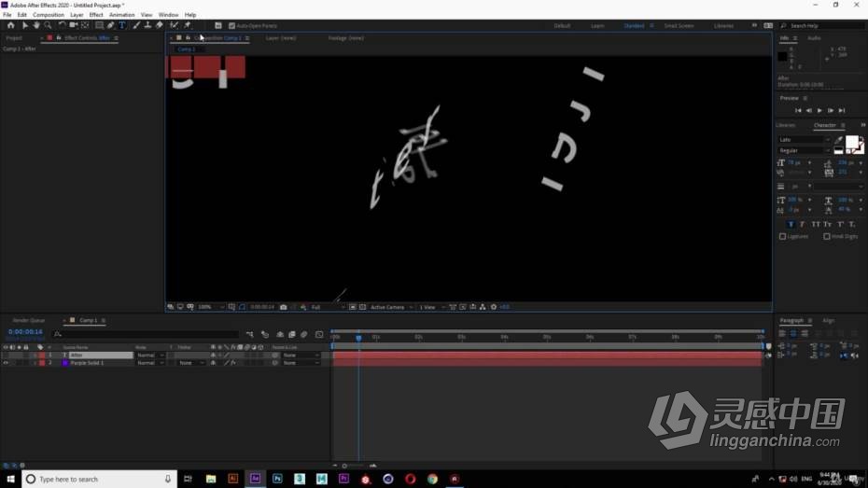The height and width of the screenshot is (488, 868).
Task: Toggle Small Caps in Character panel
Action: pos(828,224)
